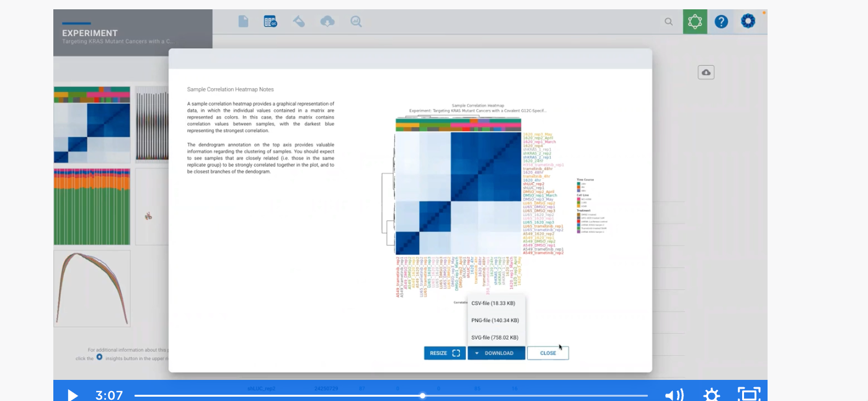The height and width of the screenshot is (401, 868).
Task: Mute the video audio
Action: pyautogui.click(x=675, y=395)
